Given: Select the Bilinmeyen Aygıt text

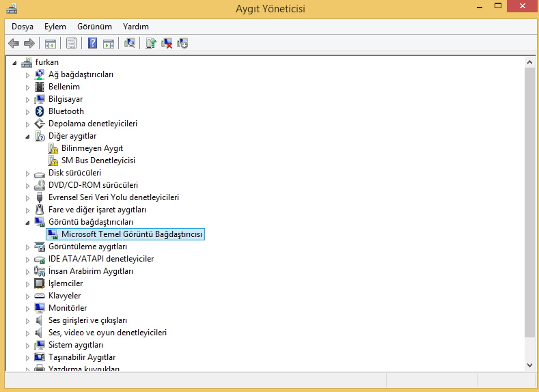Looking at the screenshot, I should (x=92, y=148).
